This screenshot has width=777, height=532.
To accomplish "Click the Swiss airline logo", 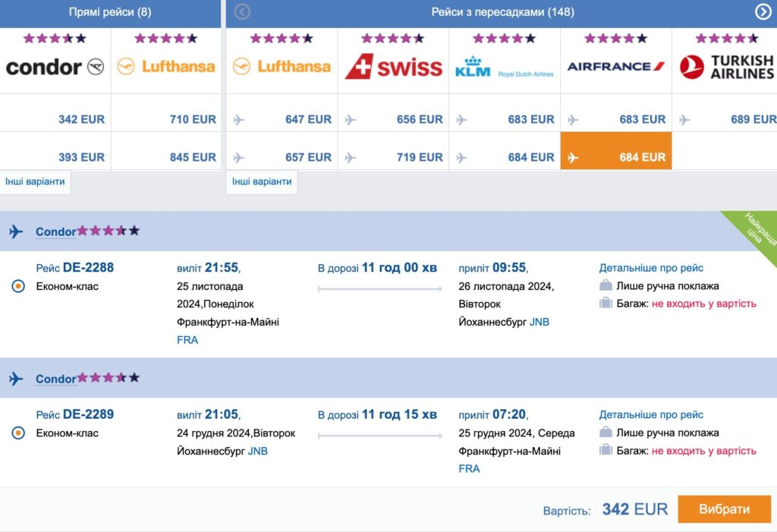I will (393, 67).
